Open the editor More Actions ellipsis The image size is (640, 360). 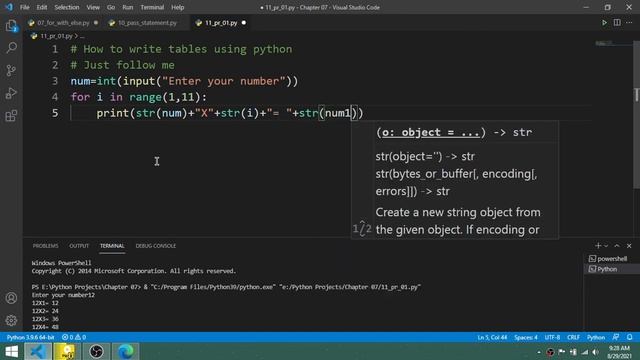tap(629, 23)
